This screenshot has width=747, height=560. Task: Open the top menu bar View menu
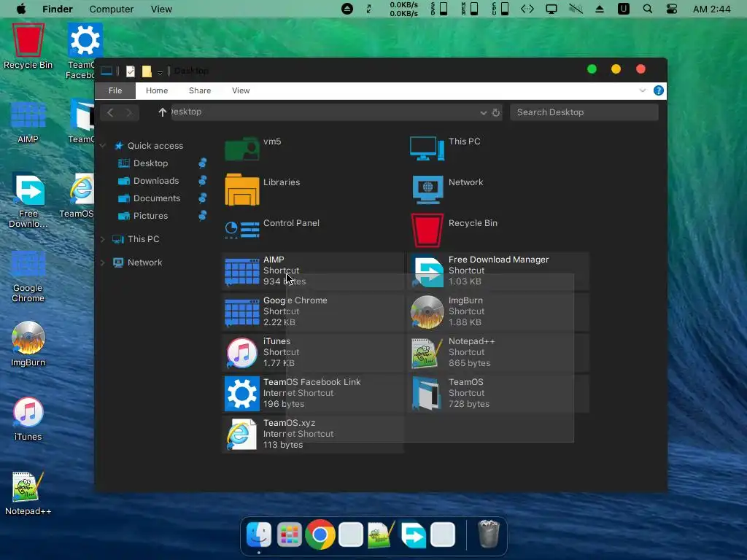pos(161,9)
